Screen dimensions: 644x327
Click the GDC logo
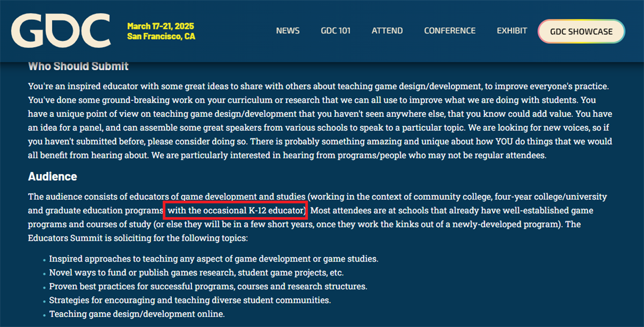point(61,31)
